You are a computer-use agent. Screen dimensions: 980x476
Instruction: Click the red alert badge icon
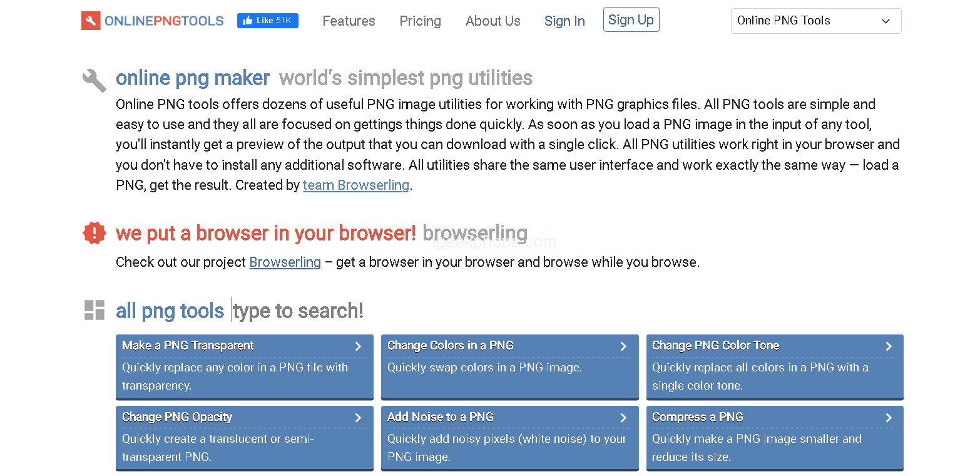click(94, 233)
